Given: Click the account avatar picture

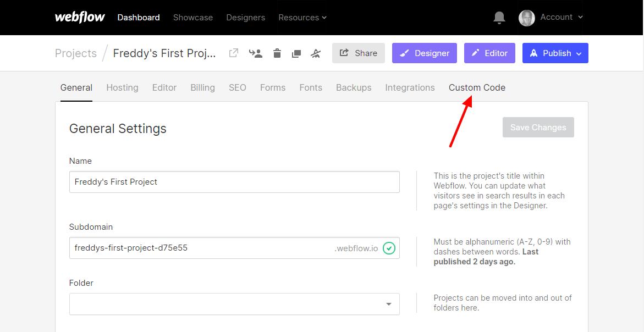Looking at the screenshot, I should pyautogui.click(x=526, y=18).
